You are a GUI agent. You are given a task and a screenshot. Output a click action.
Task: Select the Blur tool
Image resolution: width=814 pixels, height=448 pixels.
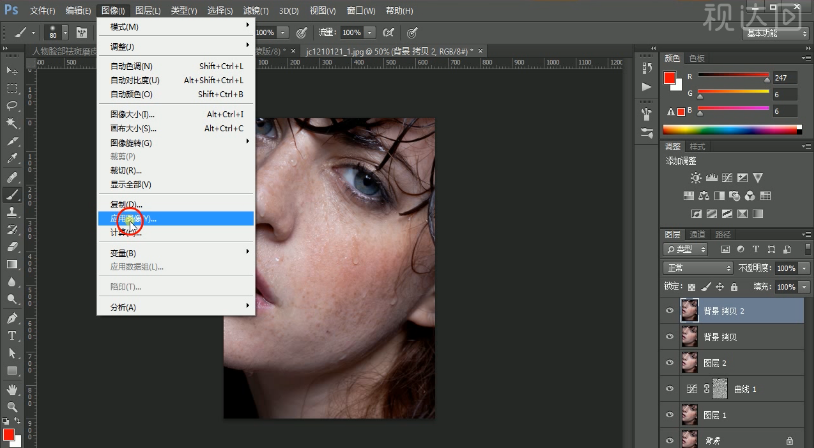point(12,282)
